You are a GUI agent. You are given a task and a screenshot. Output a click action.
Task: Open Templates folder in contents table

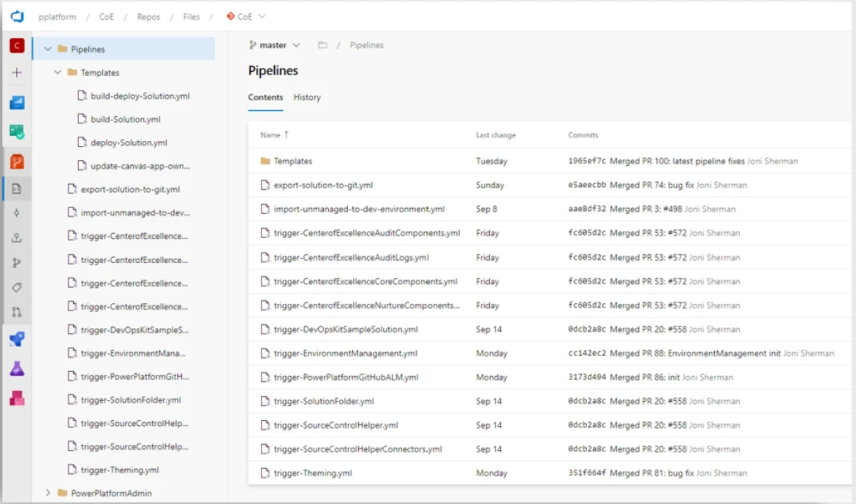pos(292,161)
